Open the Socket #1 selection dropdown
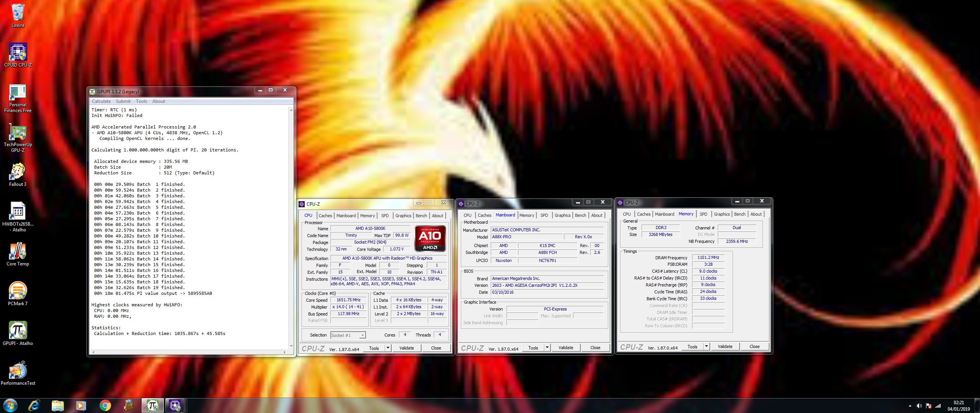 (x=348, y=335)
